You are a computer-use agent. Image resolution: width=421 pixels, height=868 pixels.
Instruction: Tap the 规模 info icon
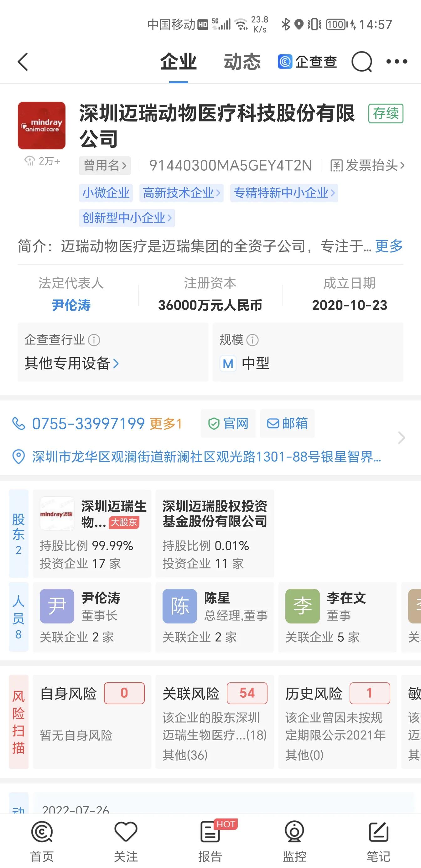point(252,340)
